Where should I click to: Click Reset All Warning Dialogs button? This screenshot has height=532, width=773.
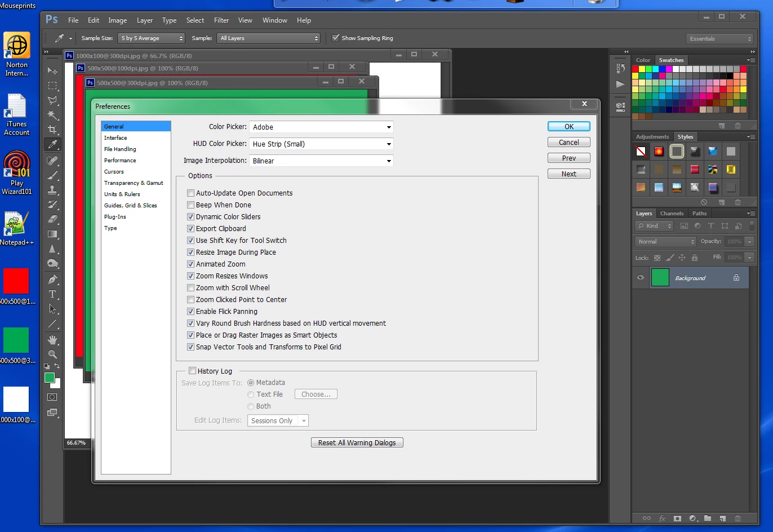point(357,443)
